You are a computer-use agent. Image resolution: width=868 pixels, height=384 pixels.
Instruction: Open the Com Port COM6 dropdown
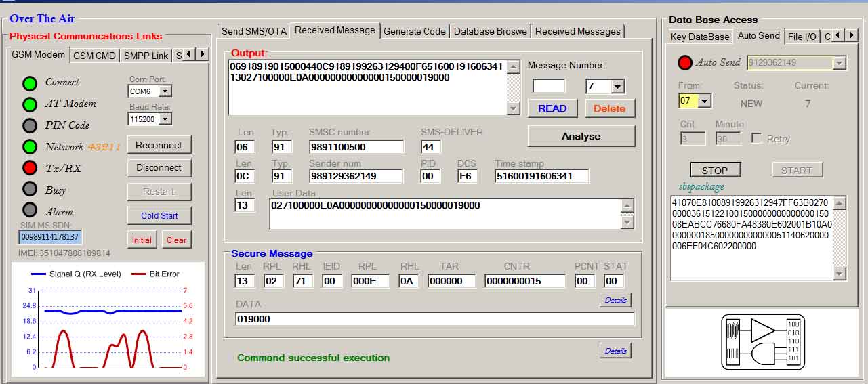(165, 91)
